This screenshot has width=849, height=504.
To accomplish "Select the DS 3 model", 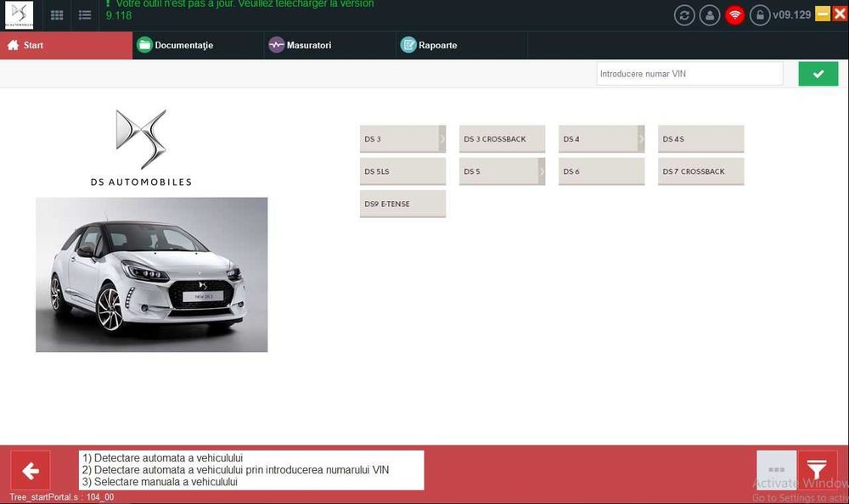I will coord(399,138).
